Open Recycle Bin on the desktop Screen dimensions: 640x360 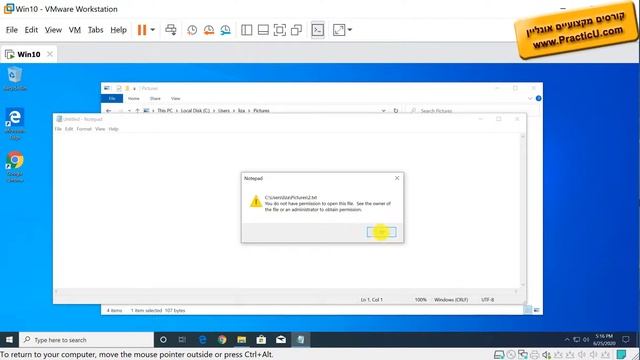click(x=15, y=79)
